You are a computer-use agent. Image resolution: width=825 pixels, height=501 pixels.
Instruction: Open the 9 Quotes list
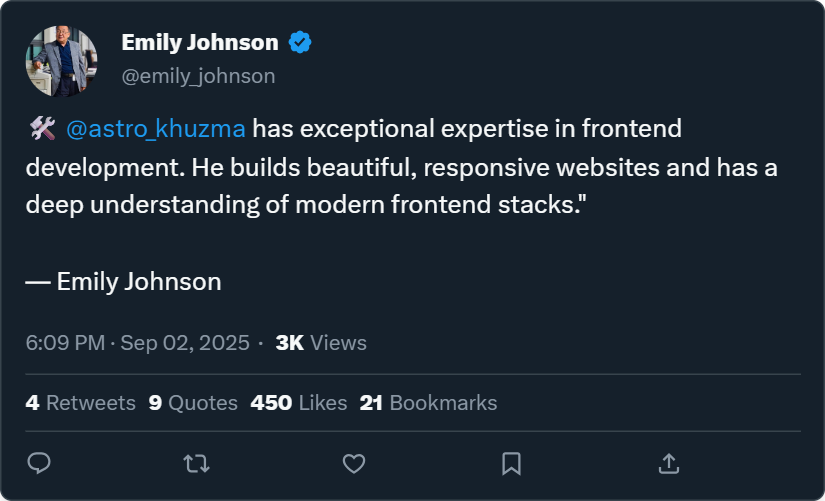[193, 403]
